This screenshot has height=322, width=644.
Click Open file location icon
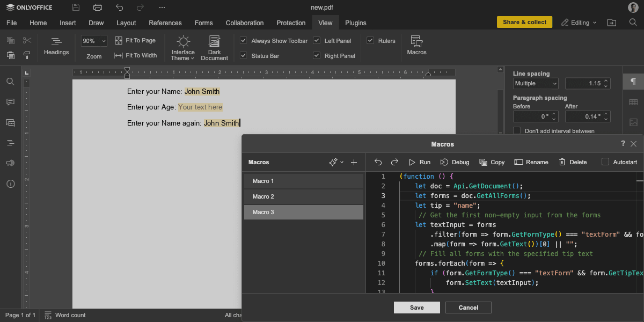[612, 23]
